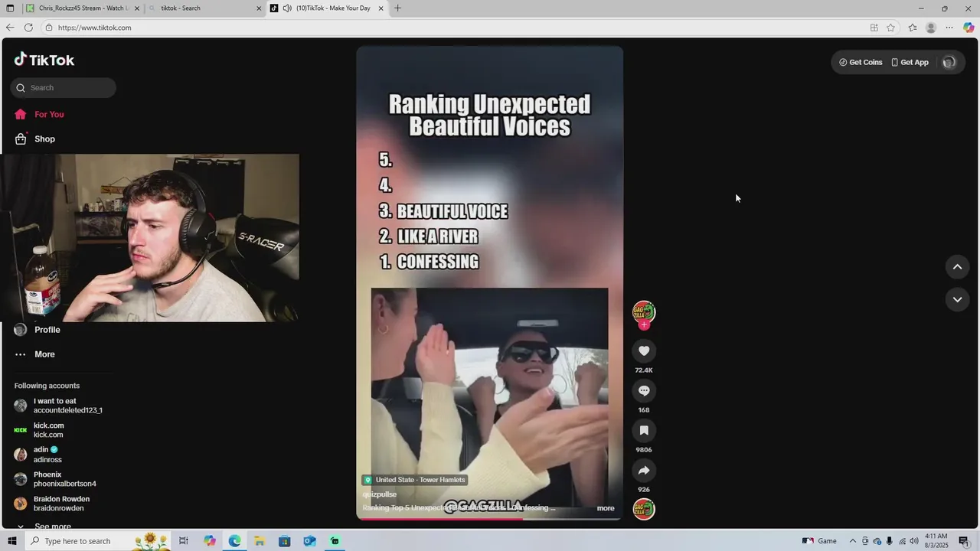Viewport: 980px width, 551px height.
Task: Open Edge Settings and more menu
Action: click(949, 28)
